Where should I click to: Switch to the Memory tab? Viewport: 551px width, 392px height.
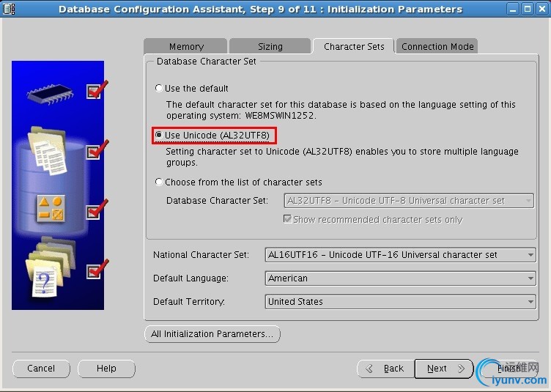[x=186, y=46]
